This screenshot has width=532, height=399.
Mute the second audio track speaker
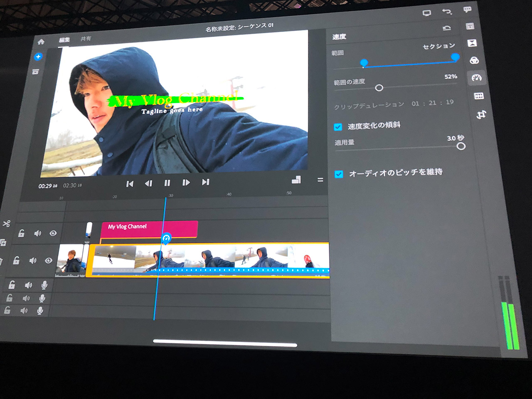[x=26, y=298]
